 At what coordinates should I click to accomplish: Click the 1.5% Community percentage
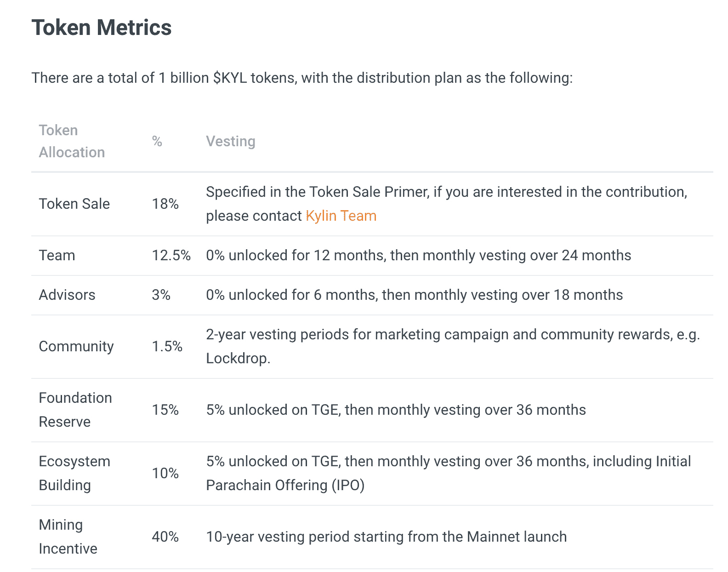[x=167, y=346]
